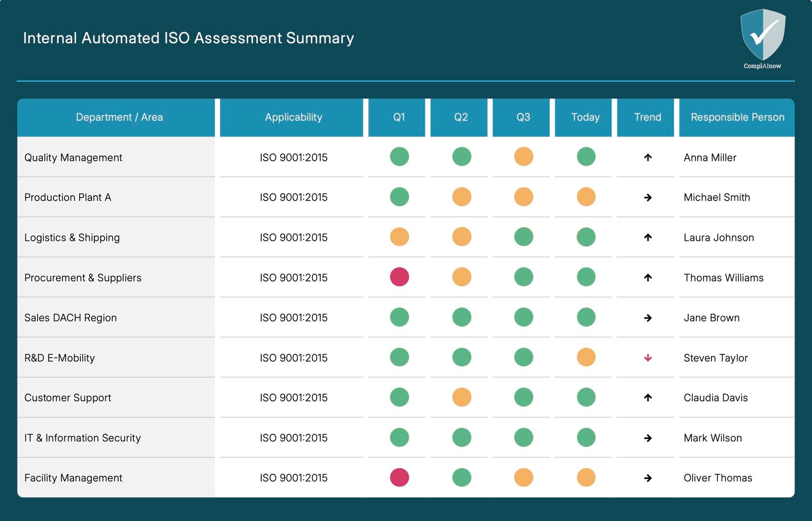The image size is (812, 521).
Task: Click the responsible person Laura Johnson
Action: [718, 237]
